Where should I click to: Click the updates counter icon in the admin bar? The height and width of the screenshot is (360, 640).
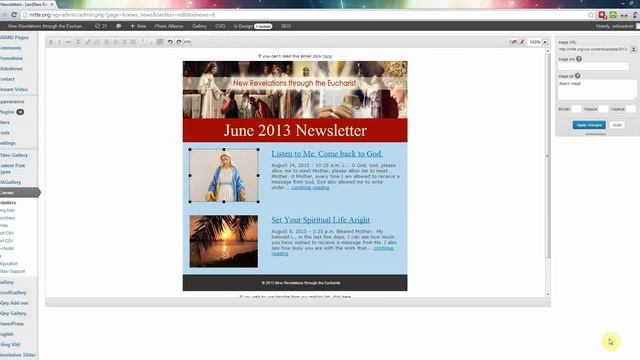point(101,26)
